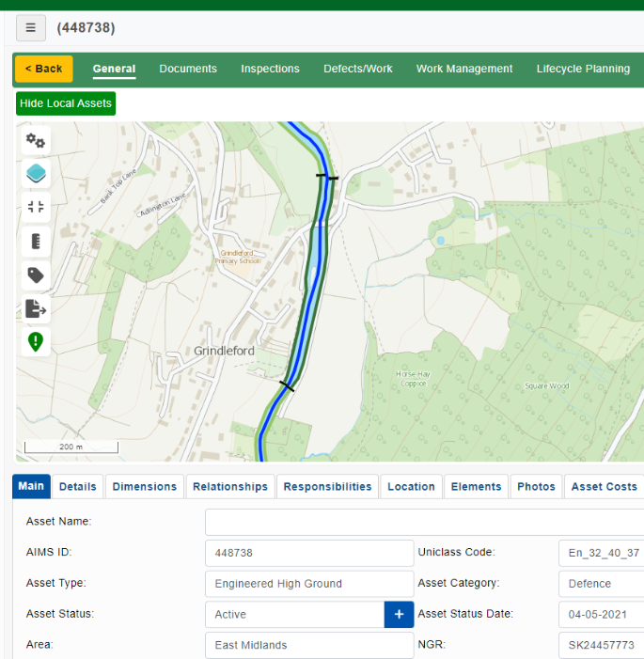Switch to the Inspections tab
This screenshot has width=644, height=659.
click(x=270, y=69)
